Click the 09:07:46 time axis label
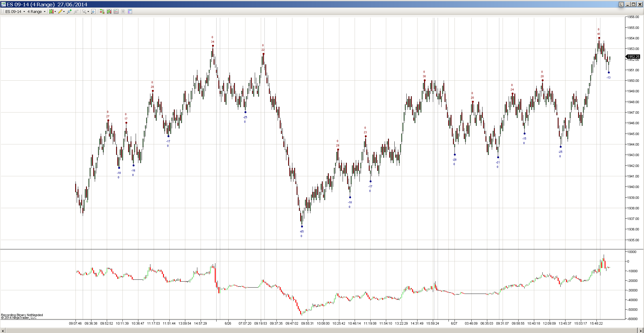Screen dimensions: 644x333 tap(75, 324)
